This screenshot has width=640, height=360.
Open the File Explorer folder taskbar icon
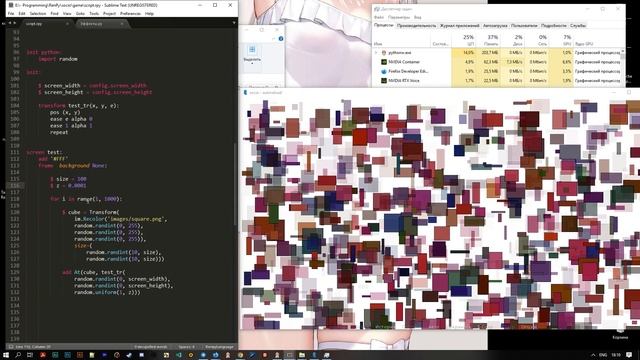tap(302, 355)
